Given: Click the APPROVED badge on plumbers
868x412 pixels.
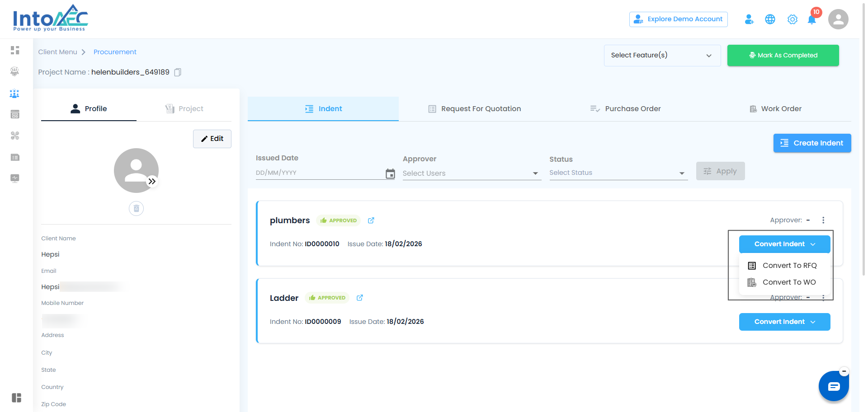Looking at the screenshot, I should click(x=339, y=220).
